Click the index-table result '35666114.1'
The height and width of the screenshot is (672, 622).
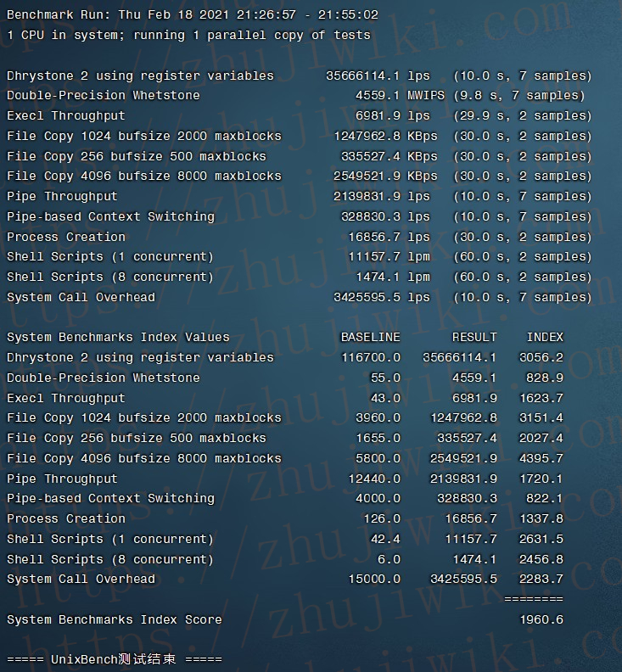460,357
